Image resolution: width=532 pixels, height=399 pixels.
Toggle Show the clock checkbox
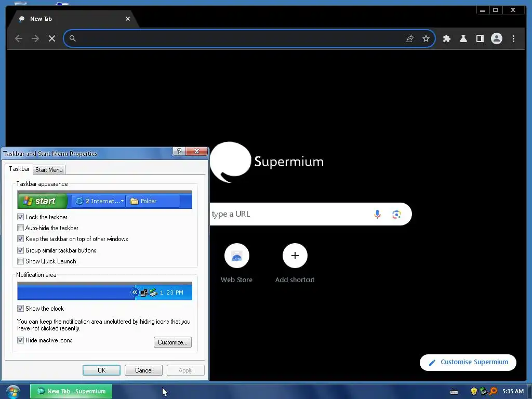click(20, 309)
